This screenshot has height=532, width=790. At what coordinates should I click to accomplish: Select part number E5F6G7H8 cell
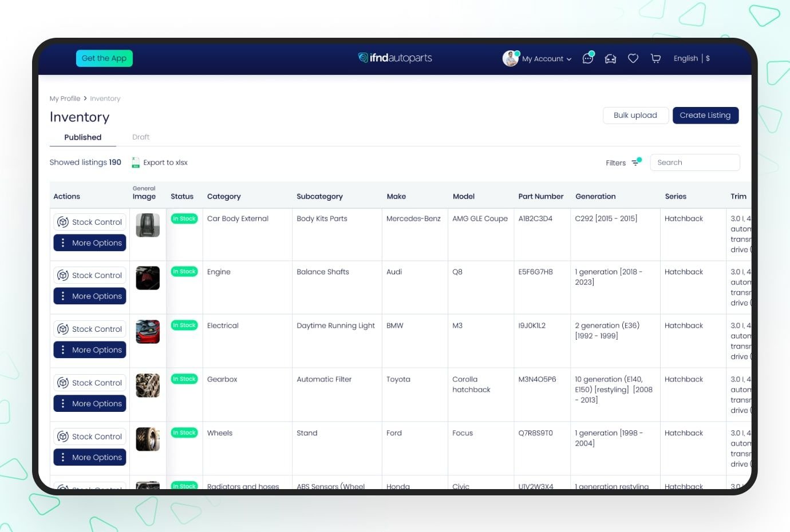click(x=536, y=272)
